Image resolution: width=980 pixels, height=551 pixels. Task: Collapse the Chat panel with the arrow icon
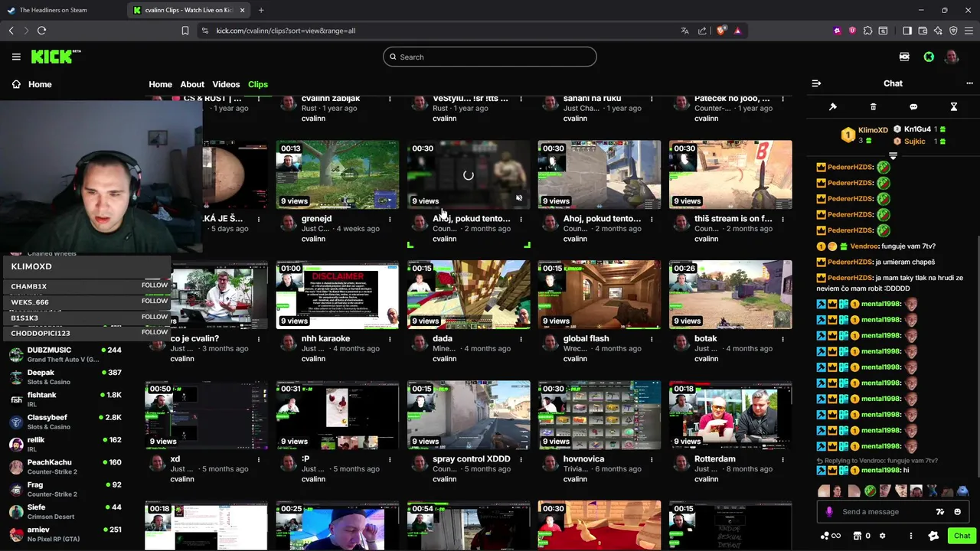point(816,83)
